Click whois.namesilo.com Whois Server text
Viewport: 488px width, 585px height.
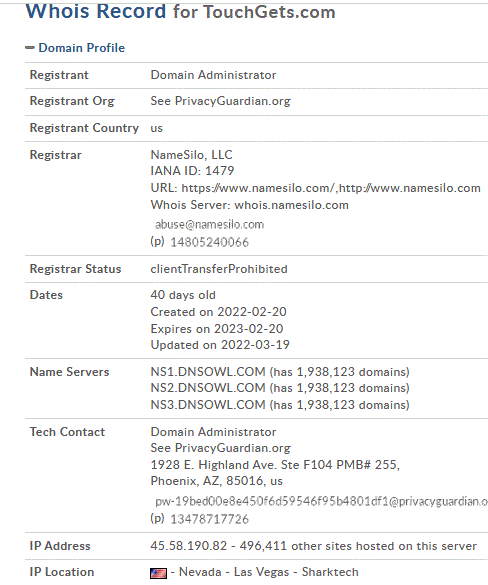coord(291,205)
